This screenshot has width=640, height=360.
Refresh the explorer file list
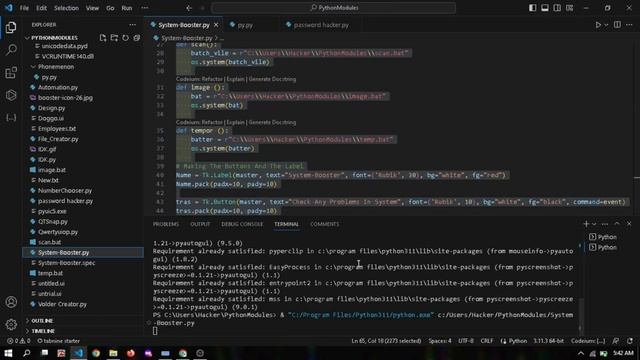click(125, 38)
